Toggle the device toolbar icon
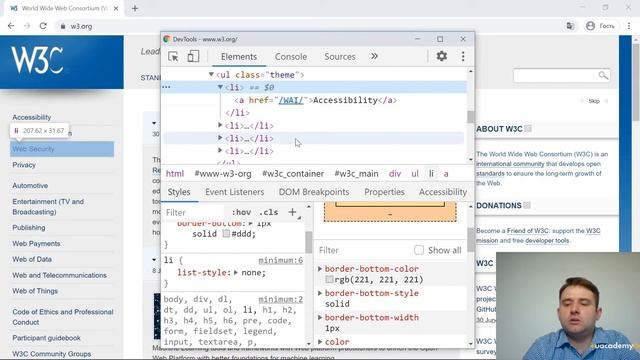Screen dimensions: 640x360 [193, 56]
